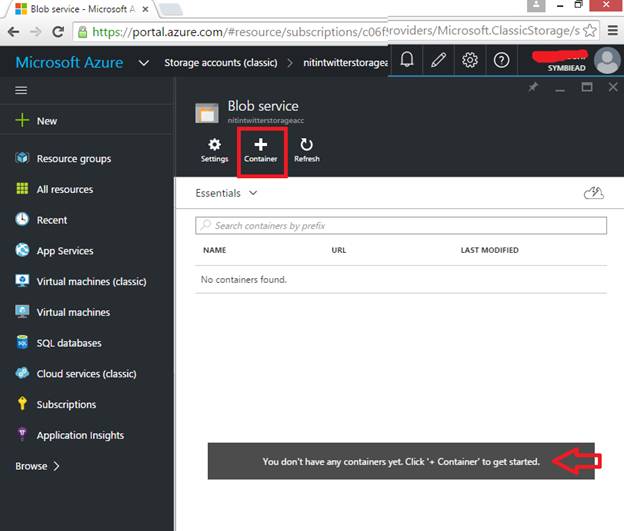Refresh the Blob service blade
Image resolution: width=624 pixels, height=531 pixels.
pyautogui.click(x=306, y=150)
